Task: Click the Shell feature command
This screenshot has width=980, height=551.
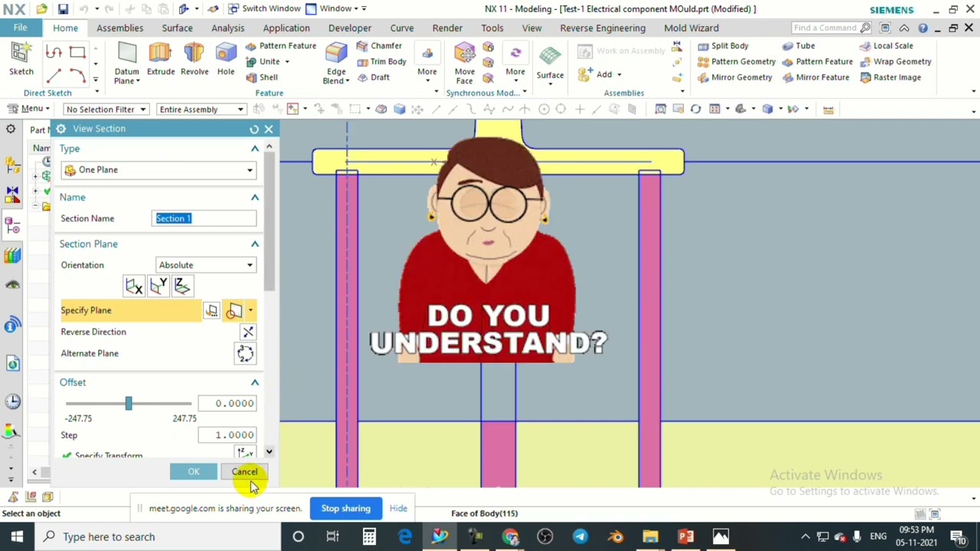Action: click(x=262, y=77)
